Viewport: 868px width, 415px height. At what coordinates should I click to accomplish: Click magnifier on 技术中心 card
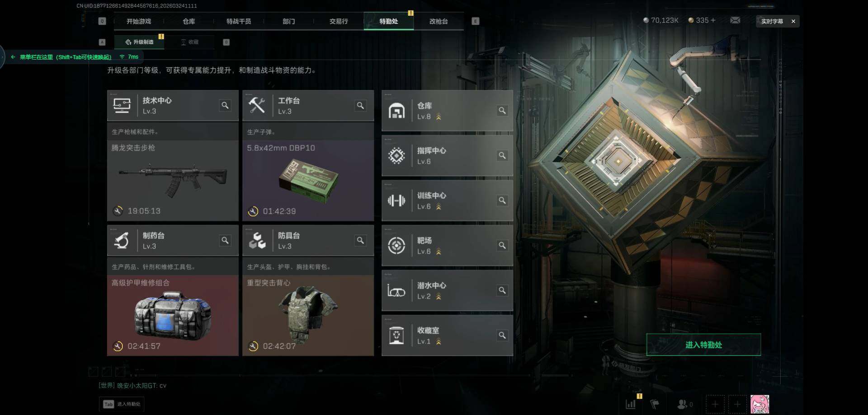click(x=225, y=105)
